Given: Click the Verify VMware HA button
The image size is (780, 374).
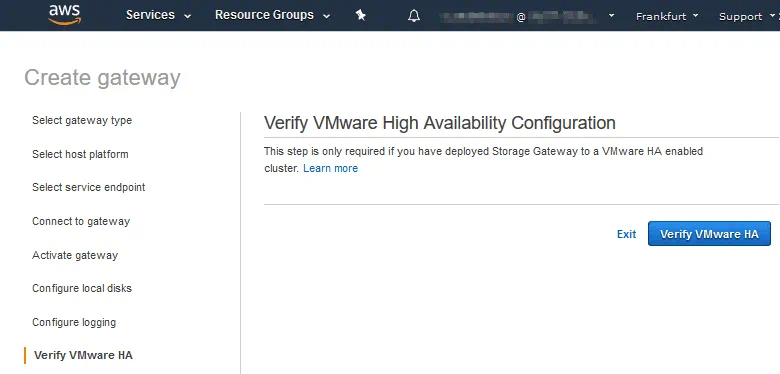Looking at the screenshot, I should point(709,234).
